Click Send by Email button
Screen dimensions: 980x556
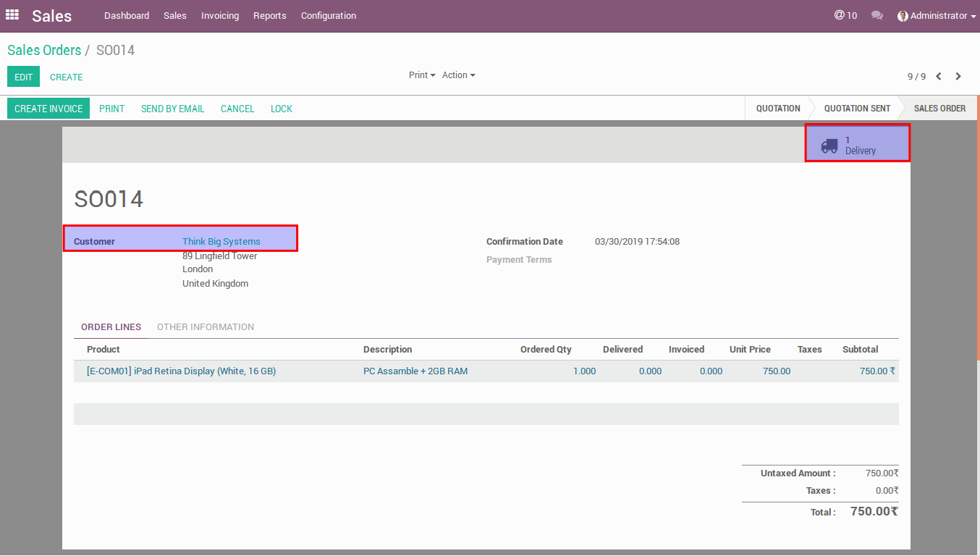[x=173, y=109]
